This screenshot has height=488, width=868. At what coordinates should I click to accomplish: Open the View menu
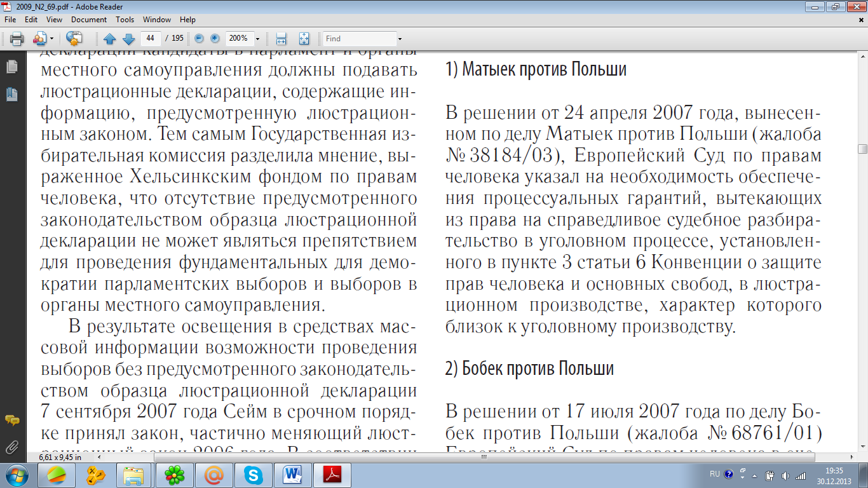(54, 20)
